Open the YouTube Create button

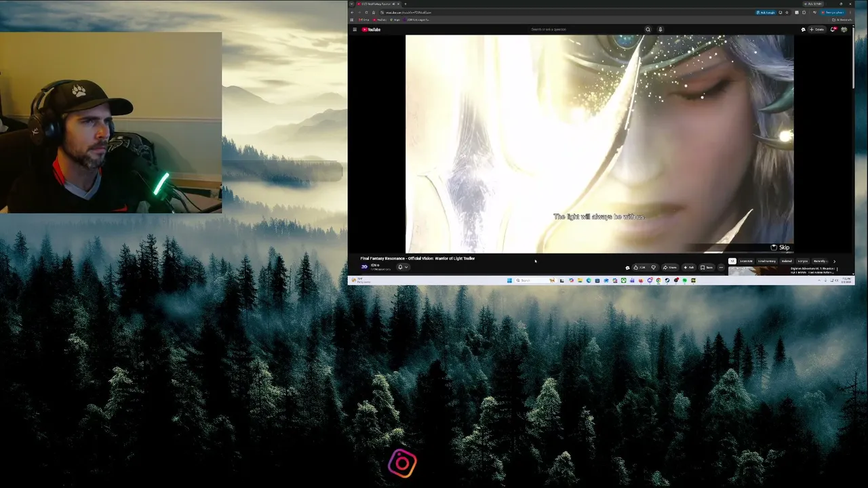(817, 29)
